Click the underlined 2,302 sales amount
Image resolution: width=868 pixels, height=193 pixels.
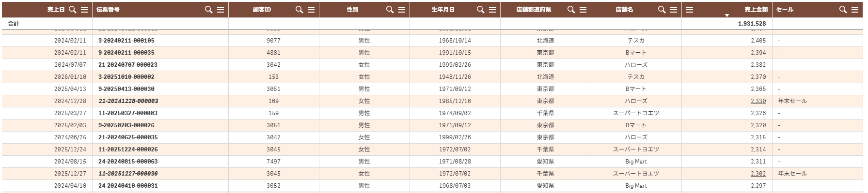pos(758,174)
